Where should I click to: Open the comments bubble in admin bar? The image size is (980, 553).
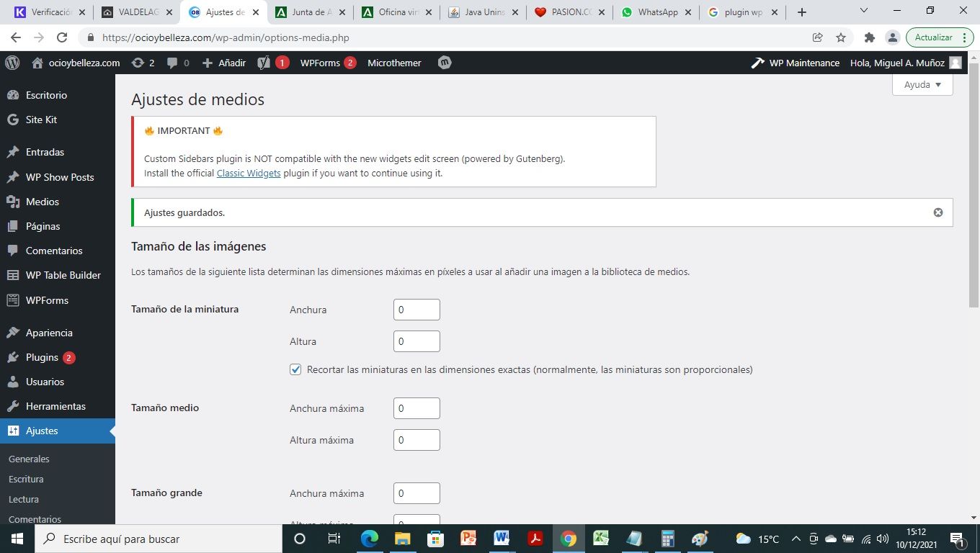tap(178, 63)
